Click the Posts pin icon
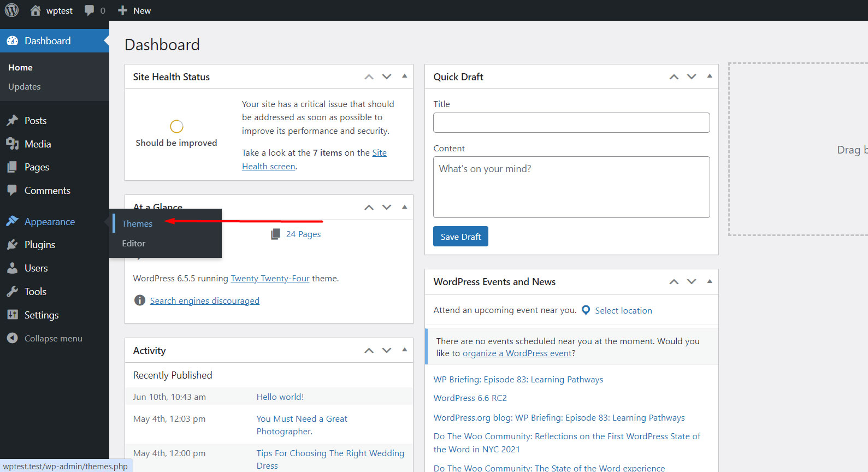868x472 pixels. [12, 121]
